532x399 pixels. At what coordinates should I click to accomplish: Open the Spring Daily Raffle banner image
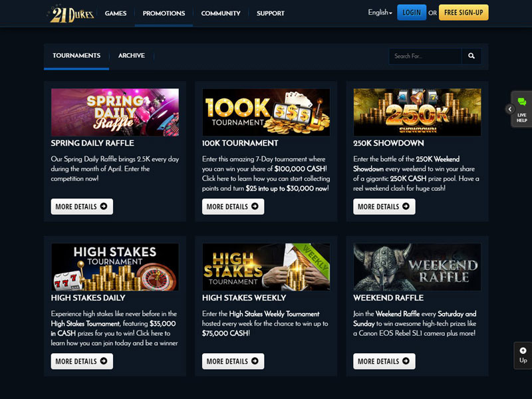tap(115, 112)
